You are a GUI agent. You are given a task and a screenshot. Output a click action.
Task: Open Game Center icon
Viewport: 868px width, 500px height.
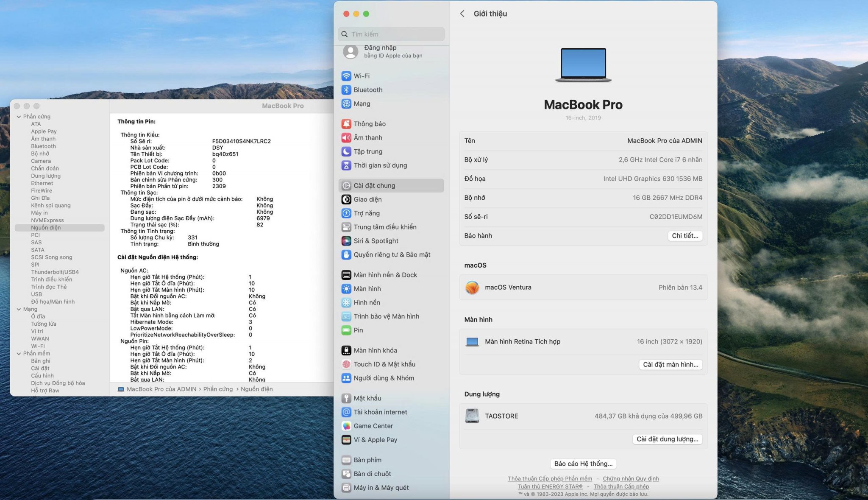click(x=346, y=426)
